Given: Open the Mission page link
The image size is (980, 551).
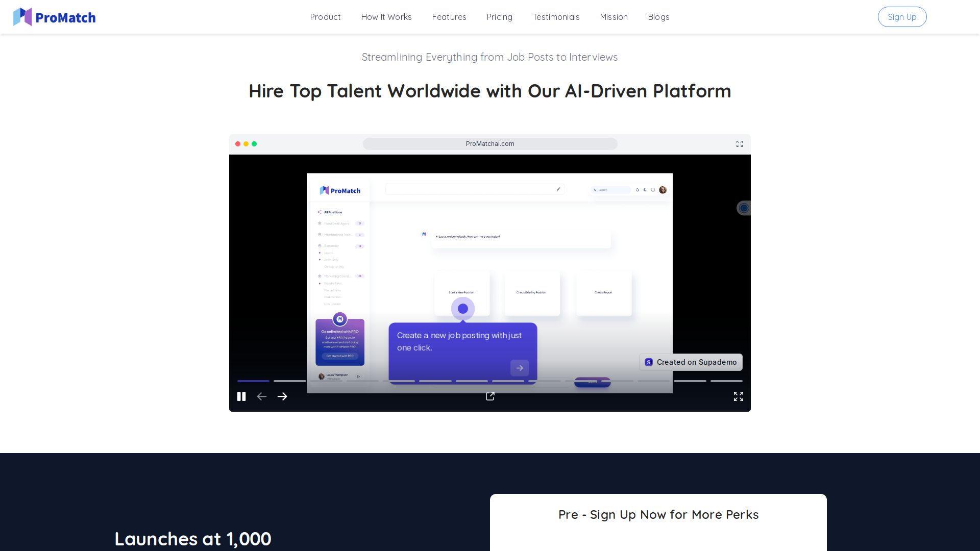Looking at the screenshot, I should pyautogui.click(x=614, y=17).
